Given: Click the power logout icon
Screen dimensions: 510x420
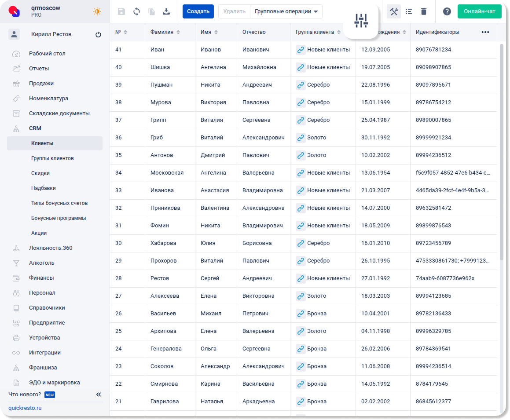Looking at the screenshot, I should pyautogui.click(x=98, y=35).
